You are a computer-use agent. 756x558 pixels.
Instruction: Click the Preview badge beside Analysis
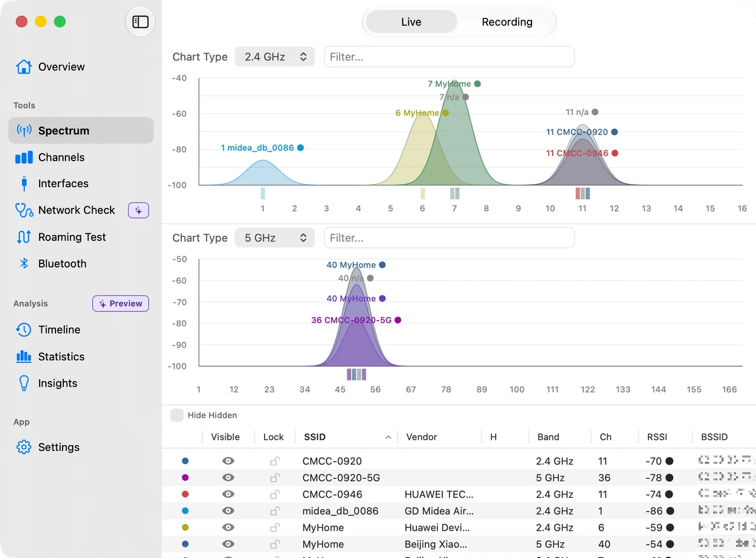point(120,304)
